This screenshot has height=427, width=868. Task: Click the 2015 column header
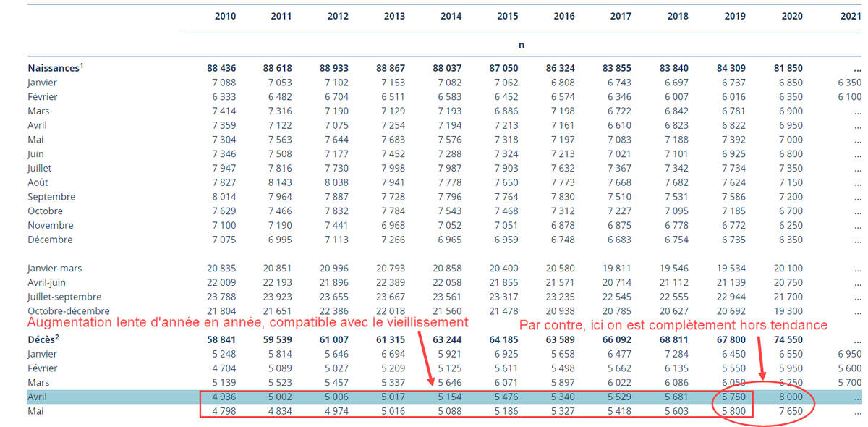tap(507, 16)
